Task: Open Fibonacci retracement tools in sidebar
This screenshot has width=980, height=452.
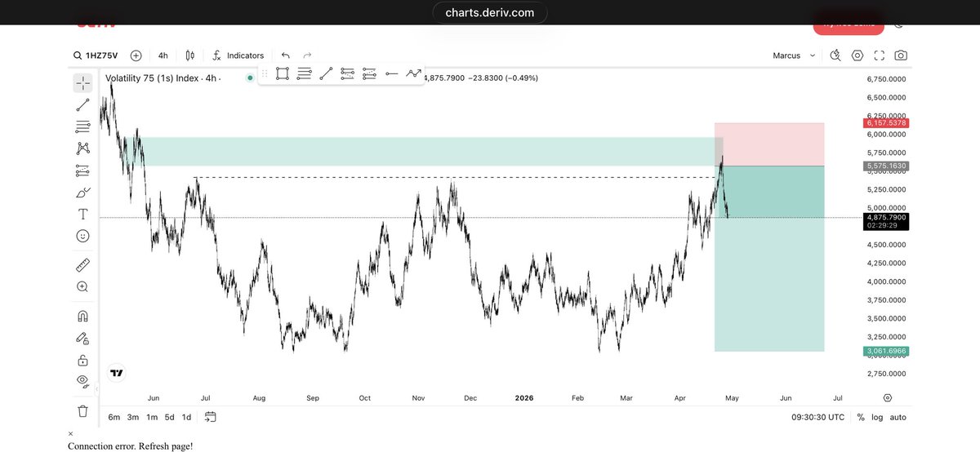Action: (82, 126)
